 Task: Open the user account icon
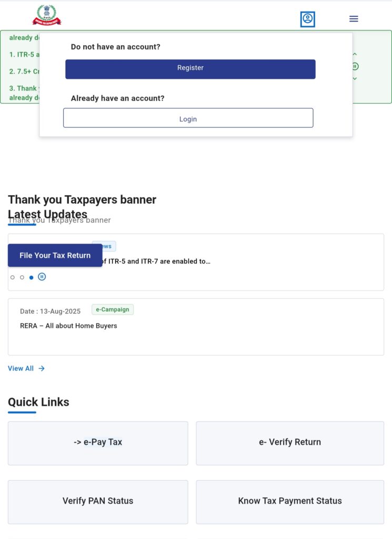[307, 18]
